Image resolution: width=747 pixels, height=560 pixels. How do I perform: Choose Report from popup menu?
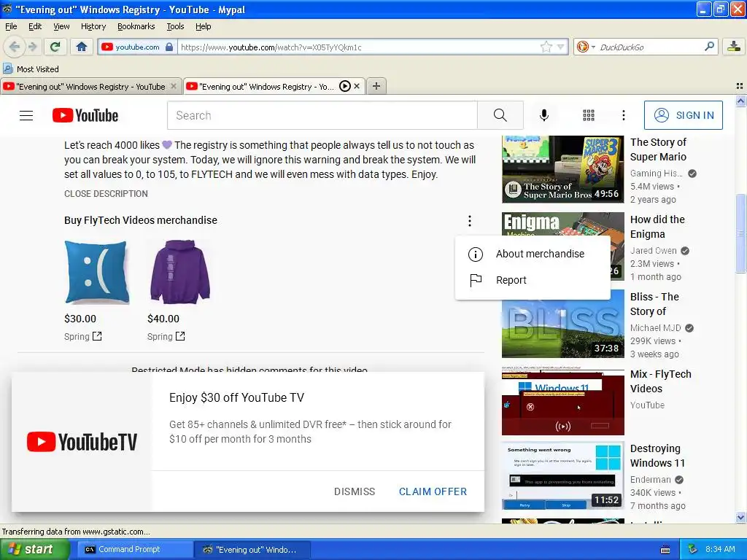pyautogui.click(x=533, y=280)
